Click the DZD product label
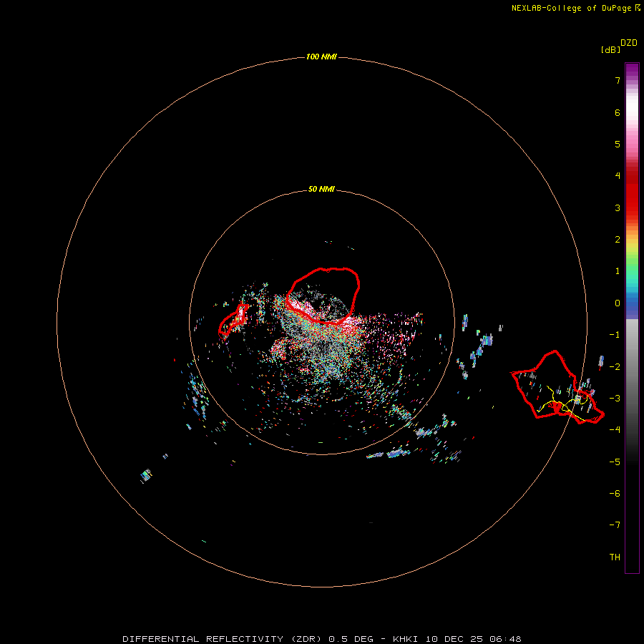644x644 pixels. (x=629, y=43)
